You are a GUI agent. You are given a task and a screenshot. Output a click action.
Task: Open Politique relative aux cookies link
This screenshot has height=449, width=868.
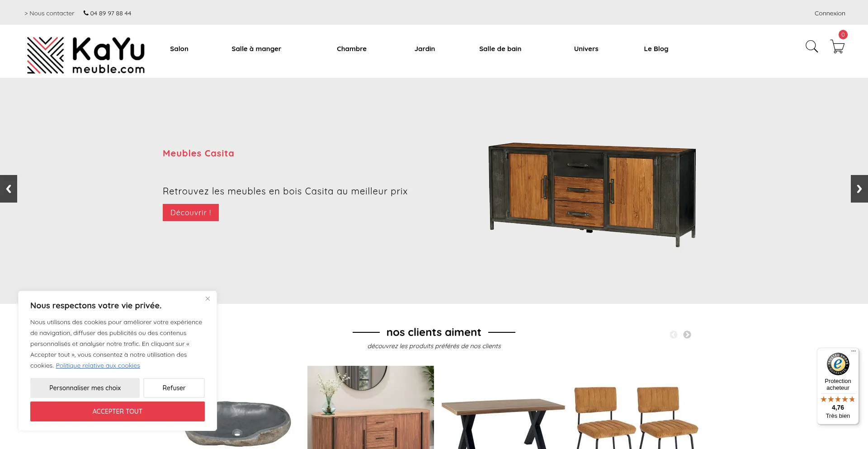pyautogui.click(x=98, y=366)
